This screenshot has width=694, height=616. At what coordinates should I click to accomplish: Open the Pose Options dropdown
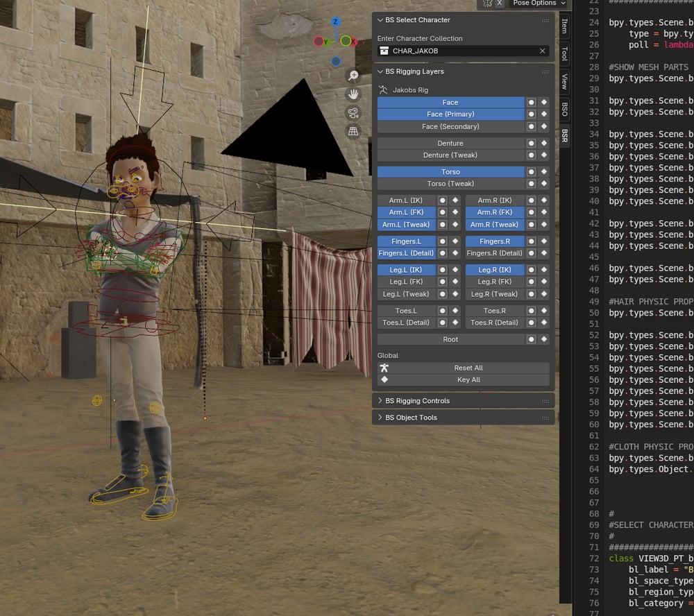coord(539,3)
